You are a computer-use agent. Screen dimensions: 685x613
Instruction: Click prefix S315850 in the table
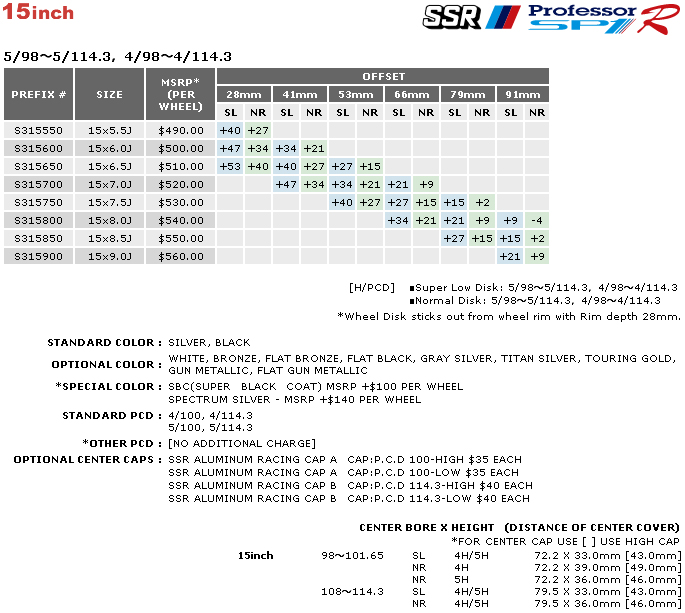click(38, 238)
